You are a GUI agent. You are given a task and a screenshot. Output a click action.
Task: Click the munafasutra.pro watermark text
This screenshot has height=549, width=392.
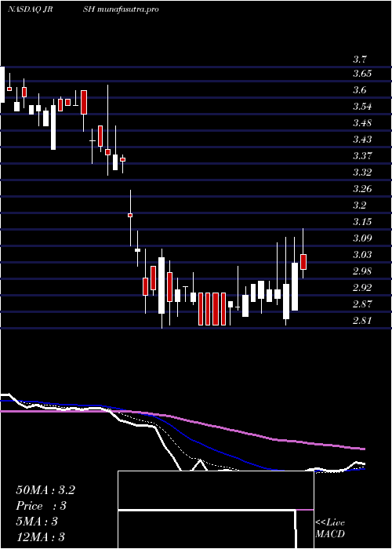128,9
